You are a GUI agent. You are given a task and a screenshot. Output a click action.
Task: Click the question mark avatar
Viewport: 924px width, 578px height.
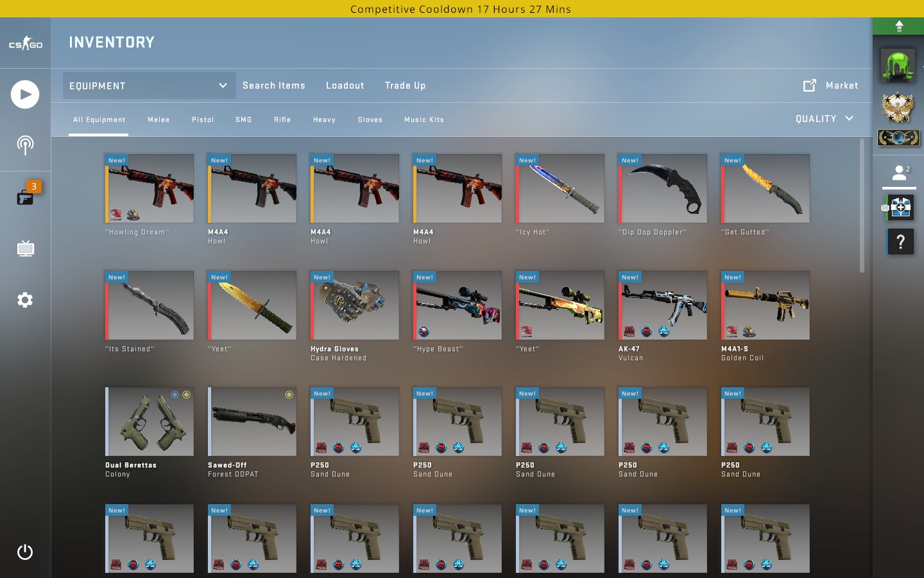click(x=900, y=241)
